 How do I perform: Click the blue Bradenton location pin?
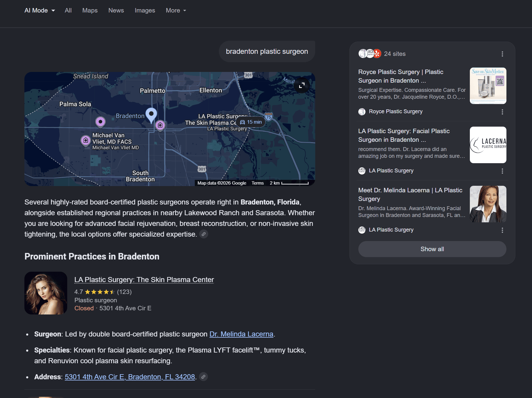pyautogui.click(x=151, y=115)
